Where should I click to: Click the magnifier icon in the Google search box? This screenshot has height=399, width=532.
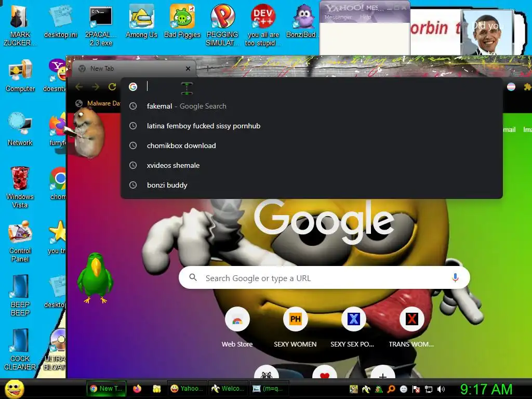(193, 277)
